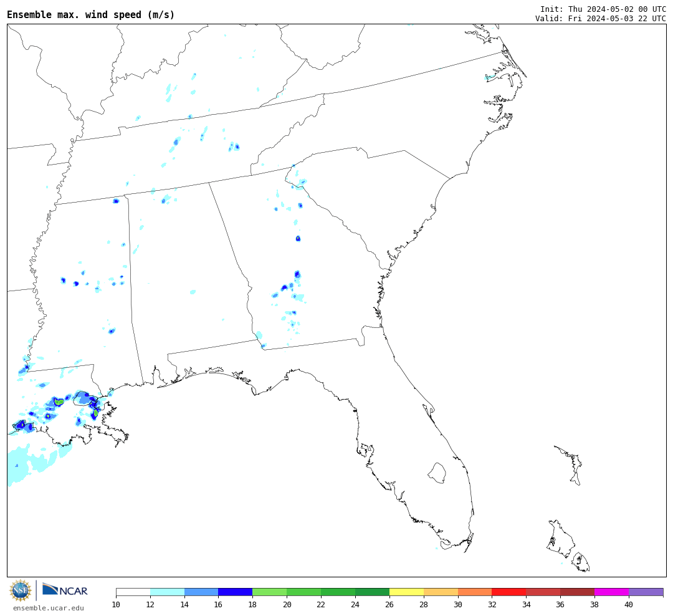Select the white 10-12 colorbar segment
673x616 pixels.
click(x=133, y=592)
